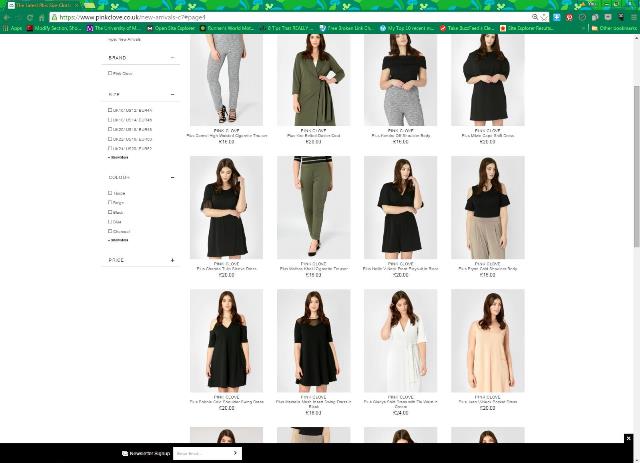640x463 pixels.
Task: Open the 'Khaki Cigarette Trouser' title link
Action: pos(313,269)
